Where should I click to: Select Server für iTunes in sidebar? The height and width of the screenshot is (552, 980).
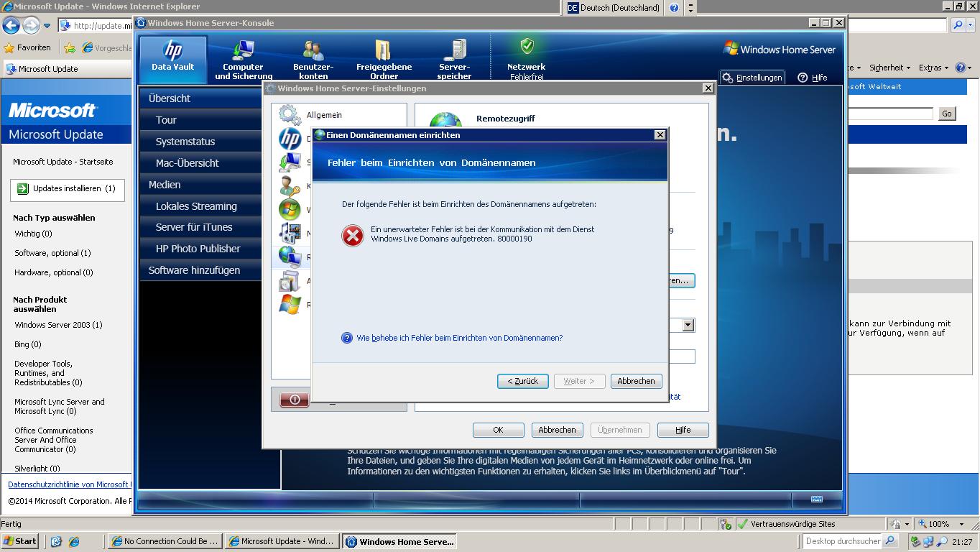click(201, 227)
